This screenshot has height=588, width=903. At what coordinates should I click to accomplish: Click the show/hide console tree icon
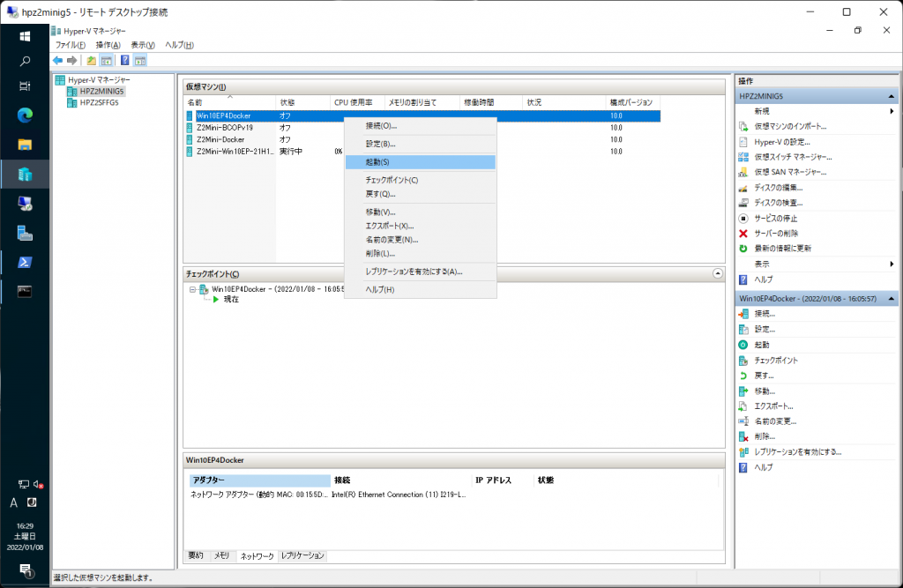coord(107,61)
